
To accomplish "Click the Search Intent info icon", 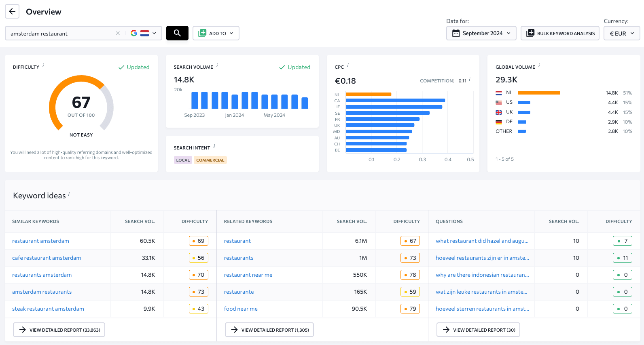I will tap(214, 146).
